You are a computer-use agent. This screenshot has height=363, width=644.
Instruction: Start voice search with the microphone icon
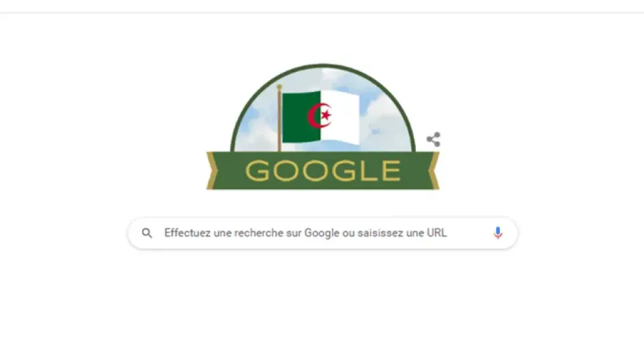[498, 233]
